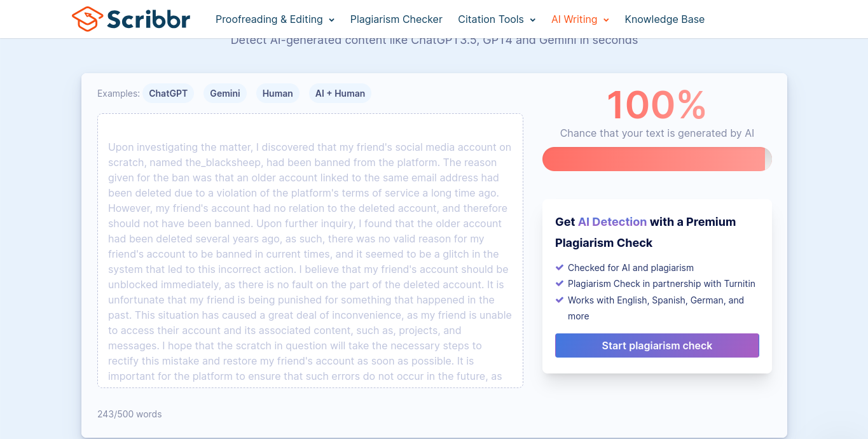868x439 pixels.
Task: Go to Plagiarism Checker in the navbar
Action: pyautogui.click(x=396, y=20)
